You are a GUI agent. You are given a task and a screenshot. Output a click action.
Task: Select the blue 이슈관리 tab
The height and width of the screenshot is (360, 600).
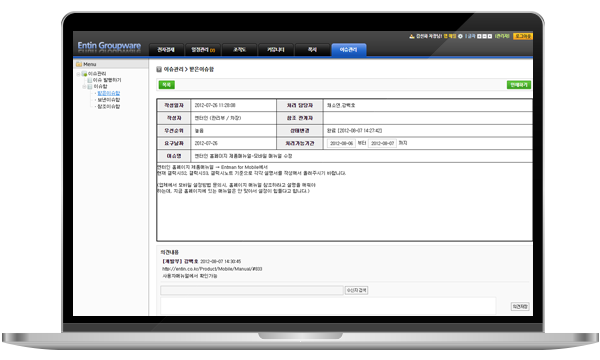click(x=349, y=50)
